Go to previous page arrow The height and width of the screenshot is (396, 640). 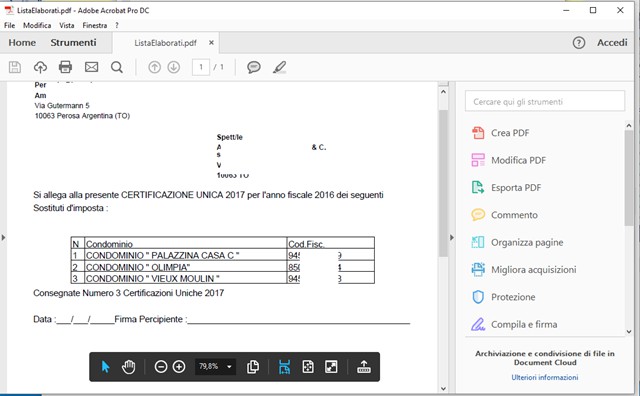coord(154,67)
